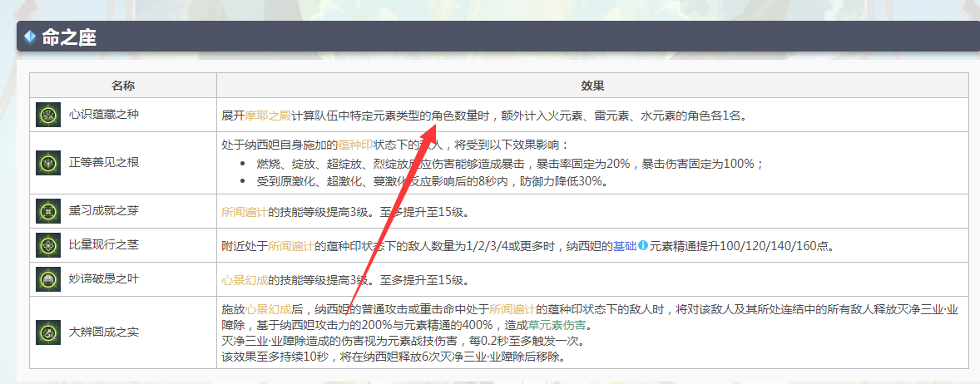Click the 心识蕴藏之种 name text
The image size is (980, 384).
pyautogui.click(x=104, y=115)
